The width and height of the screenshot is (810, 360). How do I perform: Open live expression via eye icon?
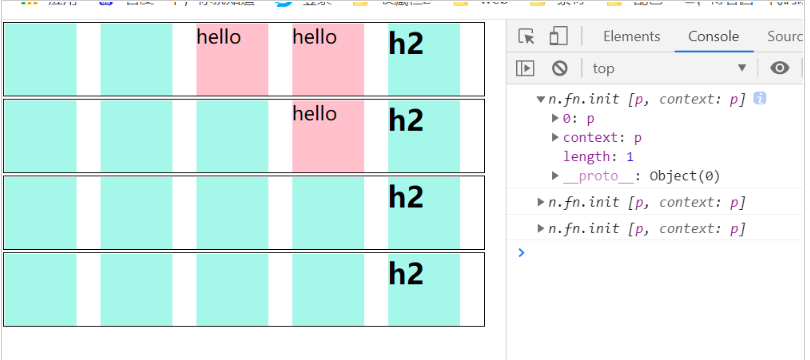(x=780, y=68)
